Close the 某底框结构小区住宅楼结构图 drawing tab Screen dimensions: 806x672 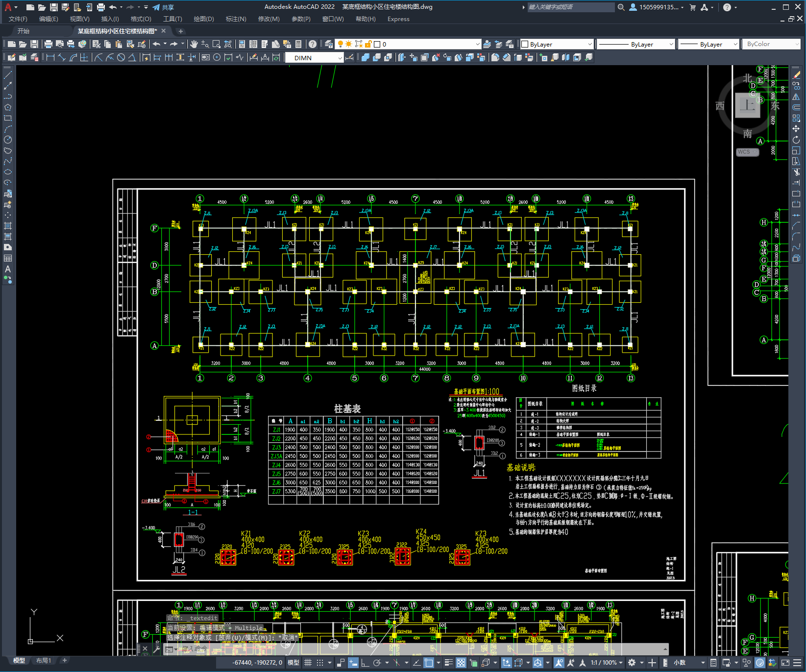click(164, 31)
